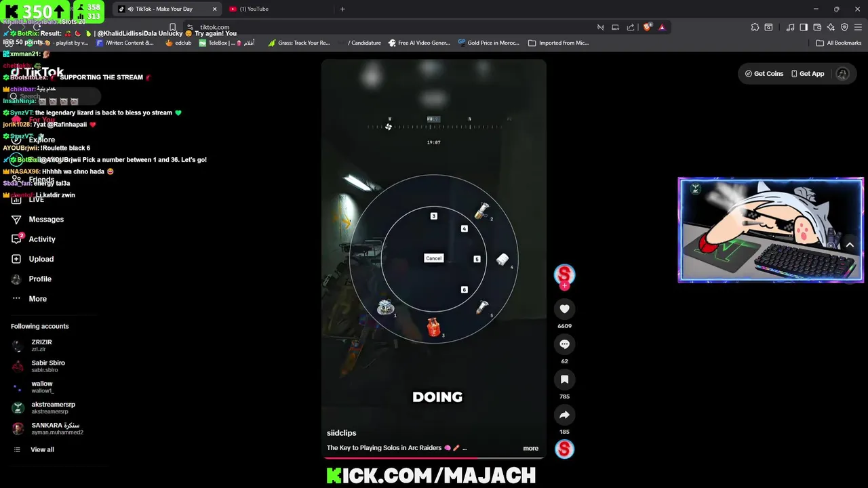Click the picture-in-picture icon in the address bar
Viewport: 868px width, 488px height.
click(x=615, y=27)
